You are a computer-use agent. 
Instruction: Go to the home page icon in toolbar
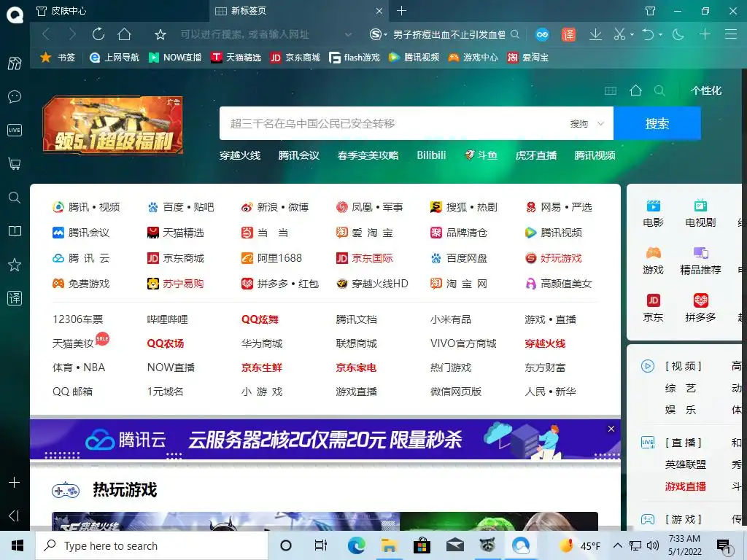pyautogui.click(x=124, y=34)
